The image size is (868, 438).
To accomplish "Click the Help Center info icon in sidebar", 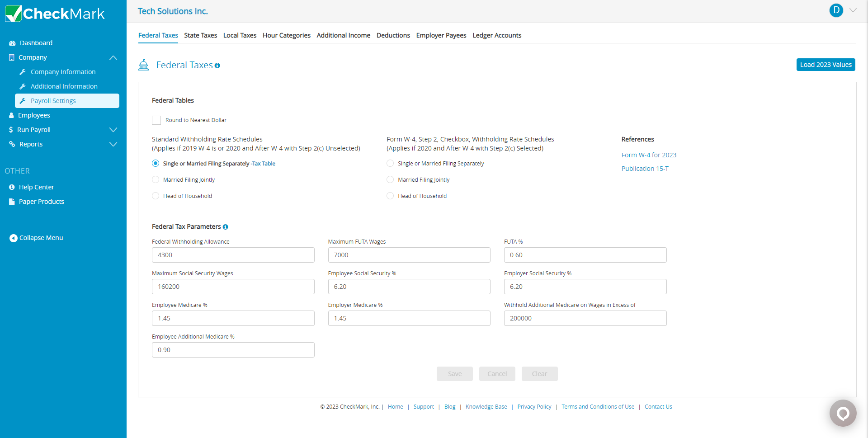I will click(x=12, y=187).
